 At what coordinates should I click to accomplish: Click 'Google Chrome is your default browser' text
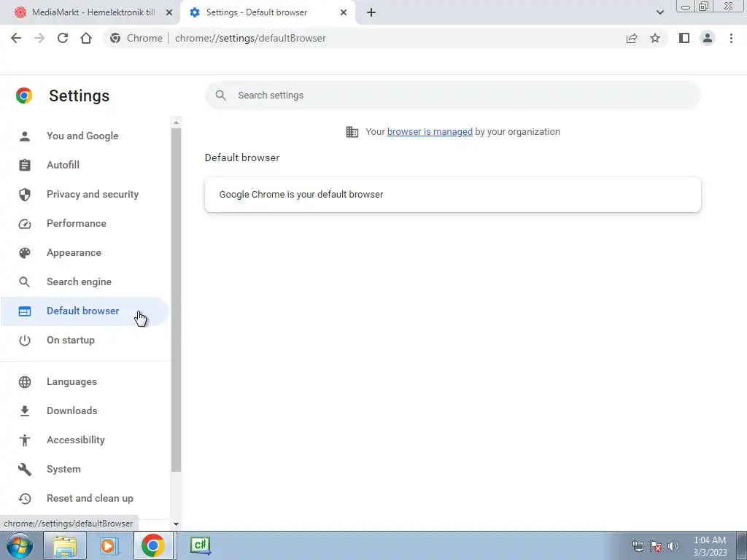[x=301, y=195]
